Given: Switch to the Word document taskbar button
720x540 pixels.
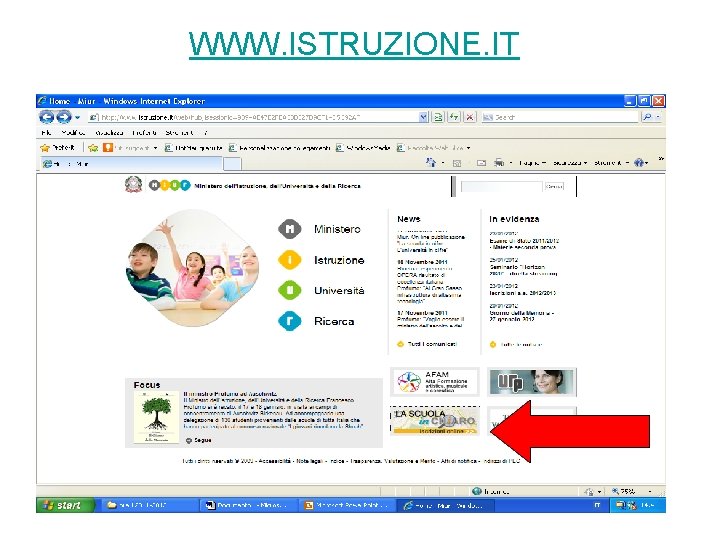Looking at the screenshot, I should pos(247,506).
